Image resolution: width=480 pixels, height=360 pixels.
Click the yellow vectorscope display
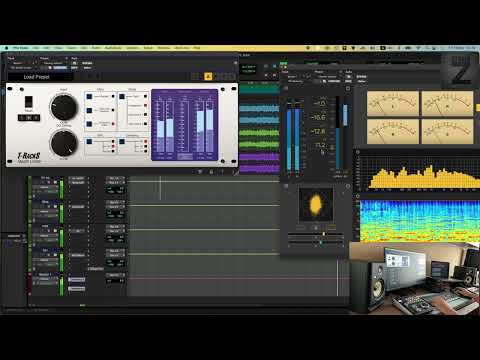click(316, 205)
